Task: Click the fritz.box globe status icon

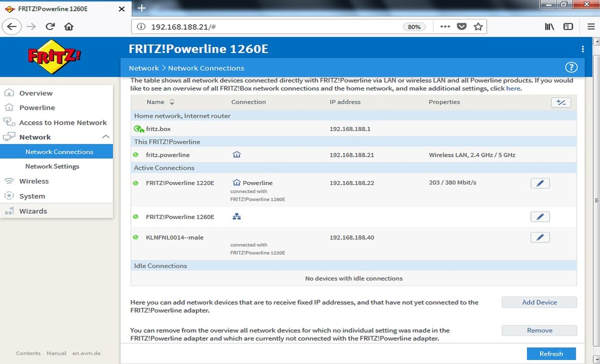Action: click(x=139, y=129)
